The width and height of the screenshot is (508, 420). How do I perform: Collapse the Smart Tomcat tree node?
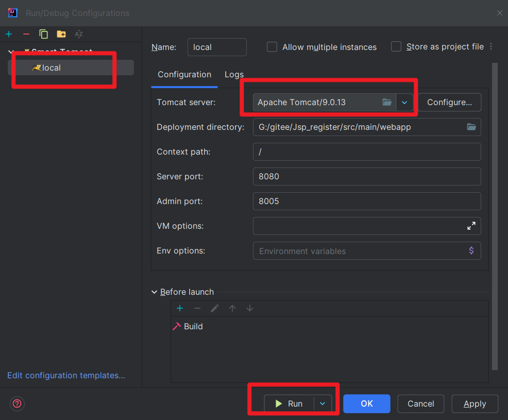(11, 52)
